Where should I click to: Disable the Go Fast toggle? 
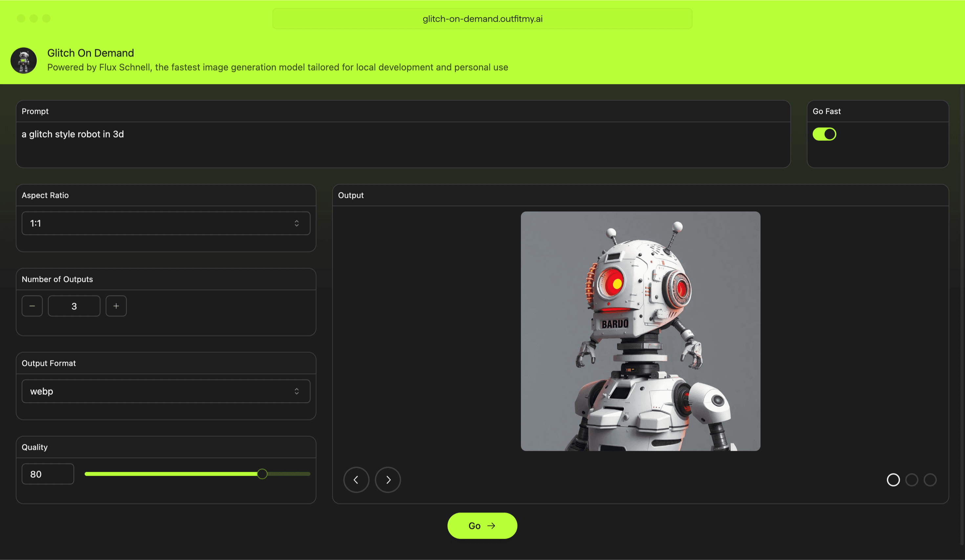coord(825,134)
